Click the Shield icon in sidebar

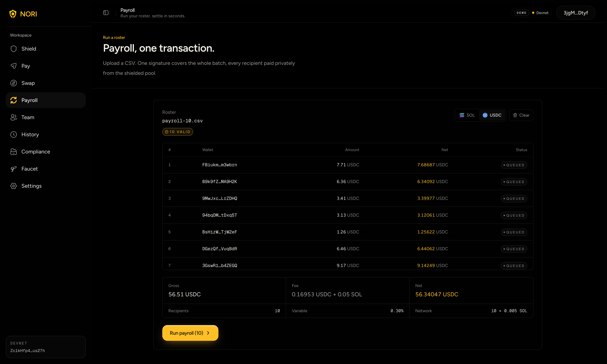14,49
